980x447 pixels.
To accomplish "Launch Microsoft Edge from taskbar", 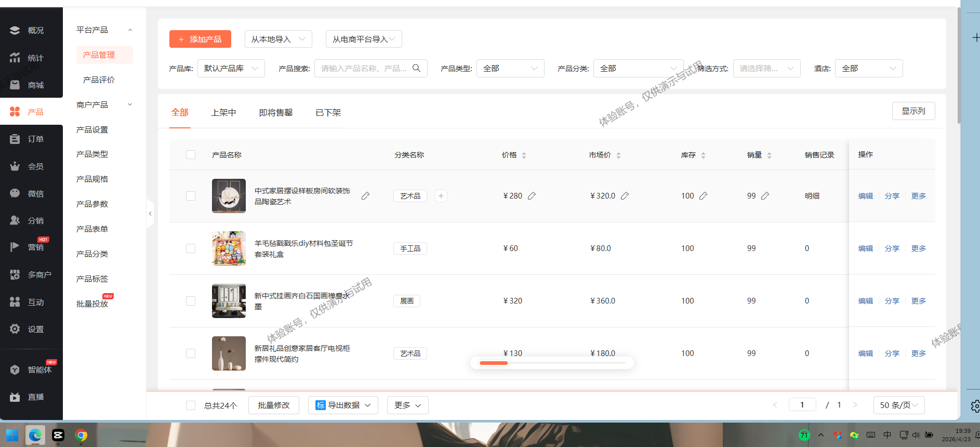I will point(35,435).
